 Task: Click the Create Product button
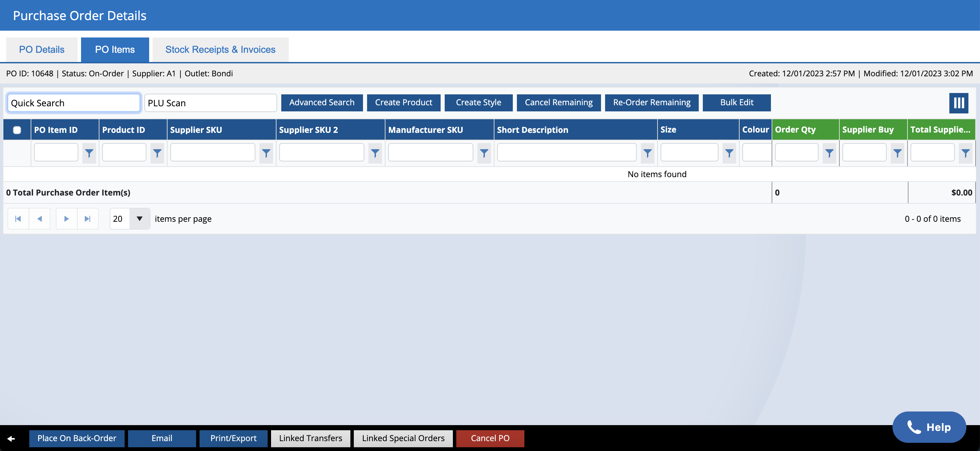pyautogui.click(x=404, y=103)
